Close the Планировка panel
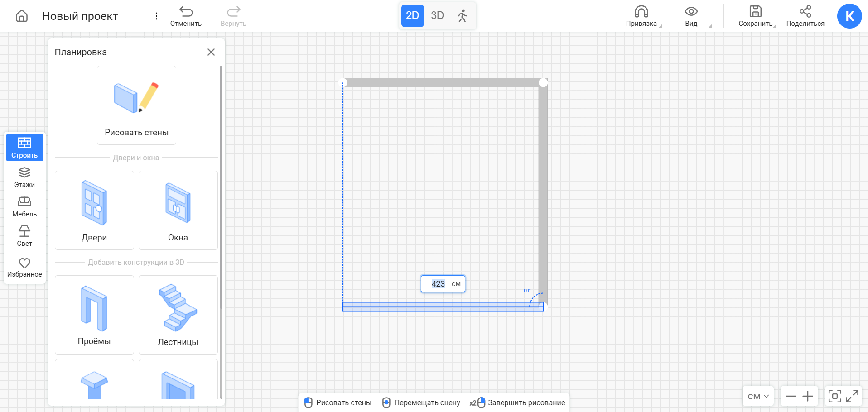The width and height of the screenshot is (868, 412). coord(211,52)
